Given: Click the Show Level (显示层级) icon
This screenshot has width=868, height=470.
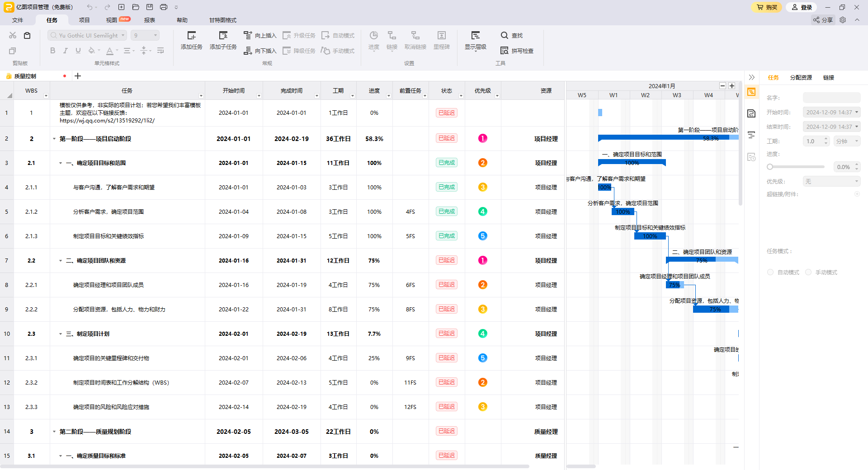Looking at the screenshot, I should (475, 36).
